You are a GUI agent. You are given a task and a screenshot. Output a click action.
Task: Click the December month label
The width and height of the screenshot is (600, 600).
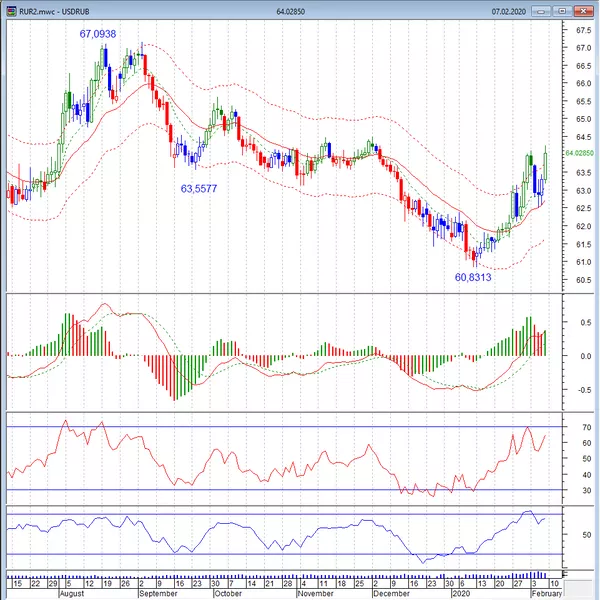point(391,593)
